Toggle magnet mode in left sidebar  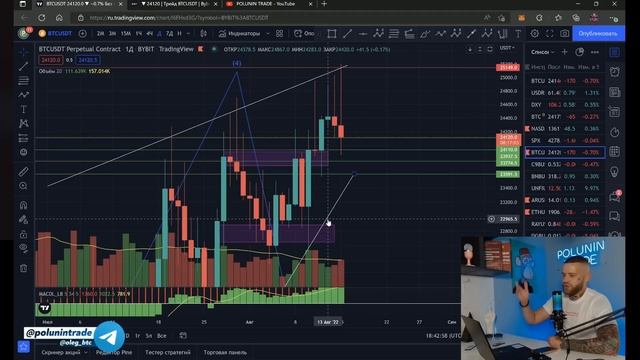24,205
